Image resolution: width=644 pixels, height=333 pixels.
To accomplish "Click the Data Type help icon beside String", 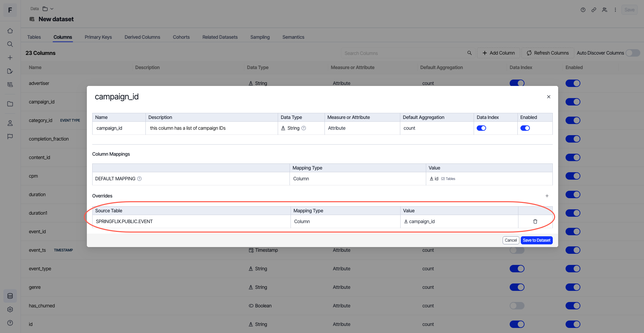I will point(304,128).
